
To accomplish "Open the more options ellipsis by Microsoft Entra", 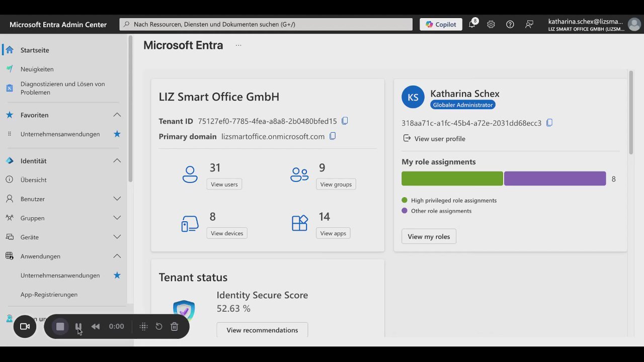I will tap(238, 45).
